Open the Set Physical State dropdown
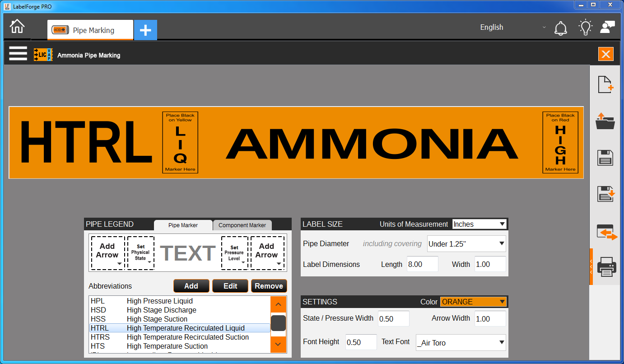The width and height of the screenshot is (624, 364). 140,252
